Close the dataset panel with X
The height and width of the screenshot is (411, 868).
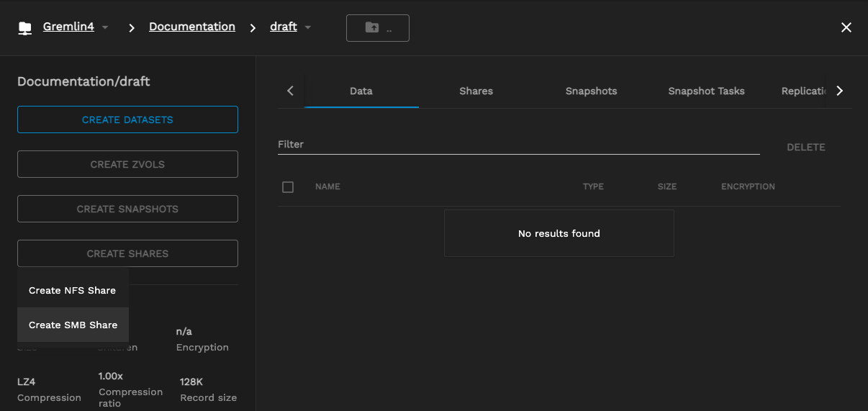click(846, 27)
